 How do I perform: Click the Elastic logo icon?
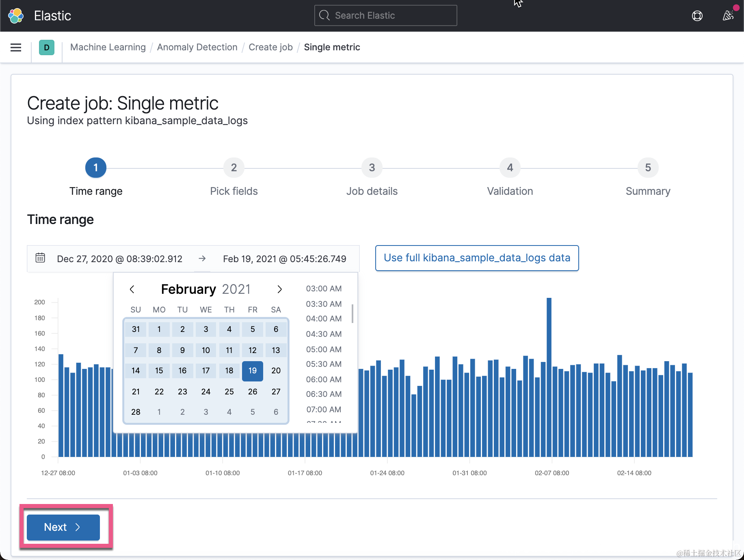tap(16, 16)
